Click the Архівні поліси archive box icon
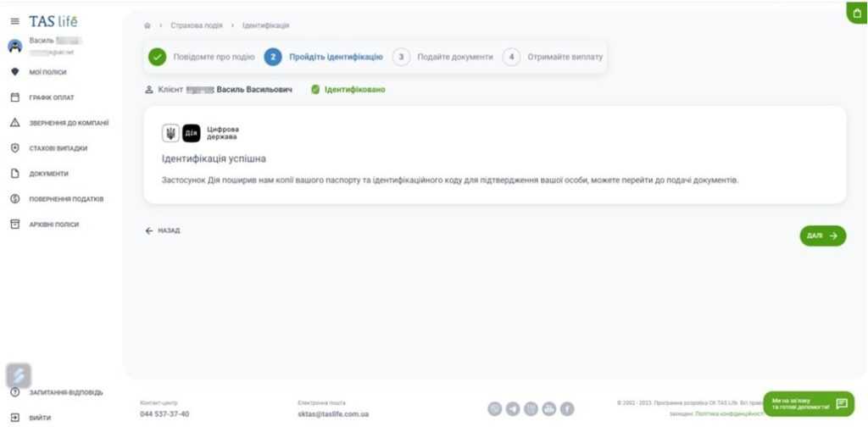868x427 pixels. pos(14,225)
